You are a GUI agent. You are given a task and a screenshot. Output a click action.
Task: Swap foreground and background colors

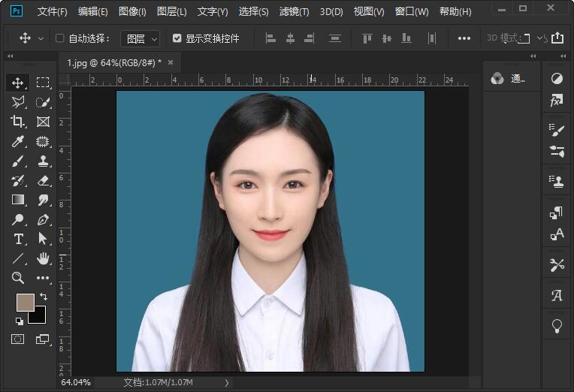click(x=43, y=296)
